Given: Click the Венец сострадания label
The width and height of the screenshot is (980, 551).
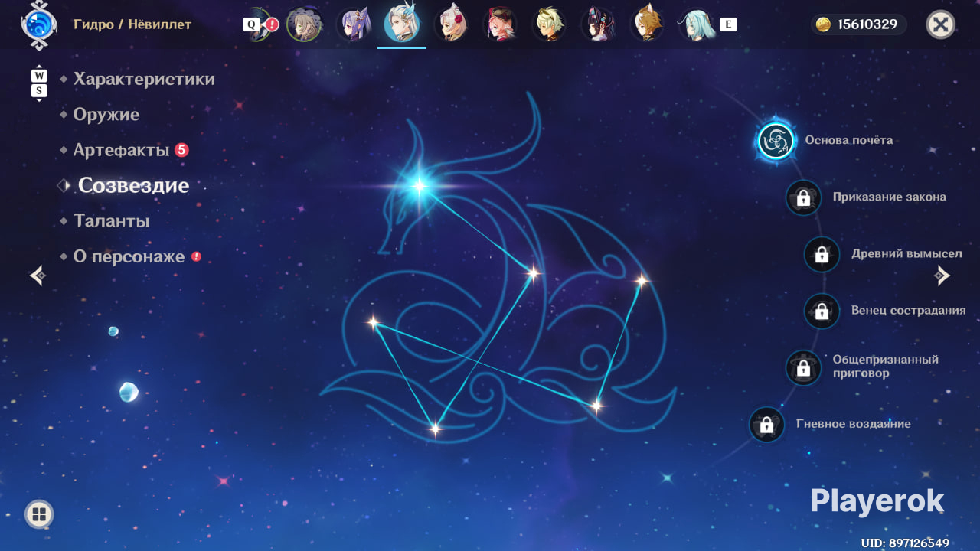Looking at the screenshot, I should point(908,311).
